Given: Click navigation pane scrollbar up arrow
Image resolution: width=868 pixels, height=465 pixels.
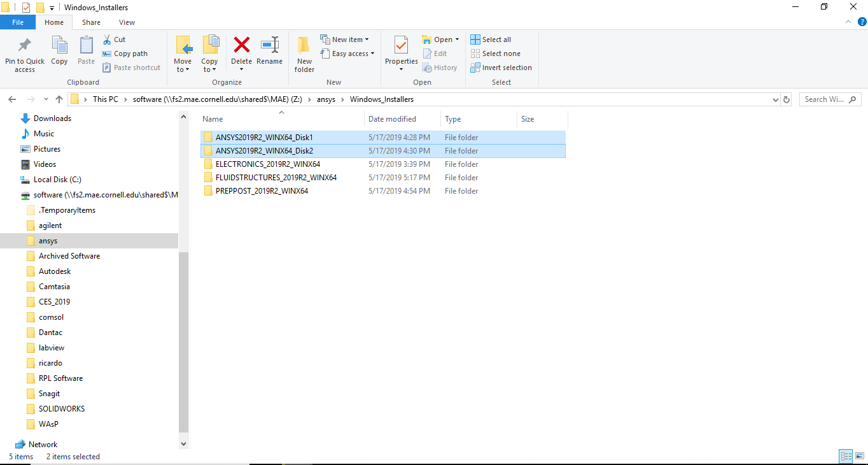Looking at the screenshot, I should point(184,117).
